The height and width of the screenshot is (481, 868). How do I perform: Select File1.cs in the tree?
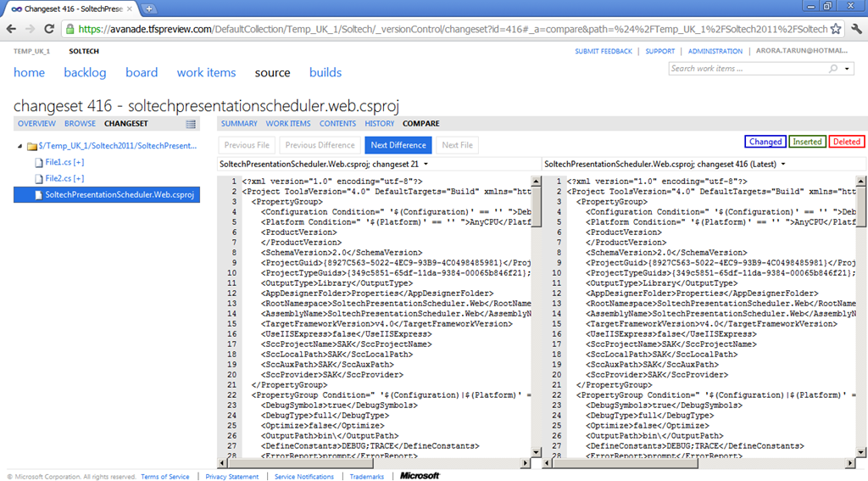[64, 162]
